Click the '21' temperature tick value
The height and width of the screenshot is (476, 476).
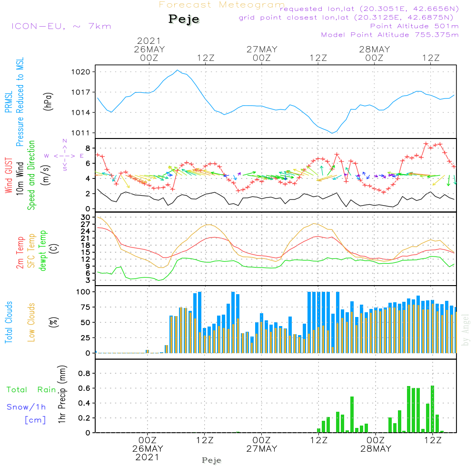point(86,238)
